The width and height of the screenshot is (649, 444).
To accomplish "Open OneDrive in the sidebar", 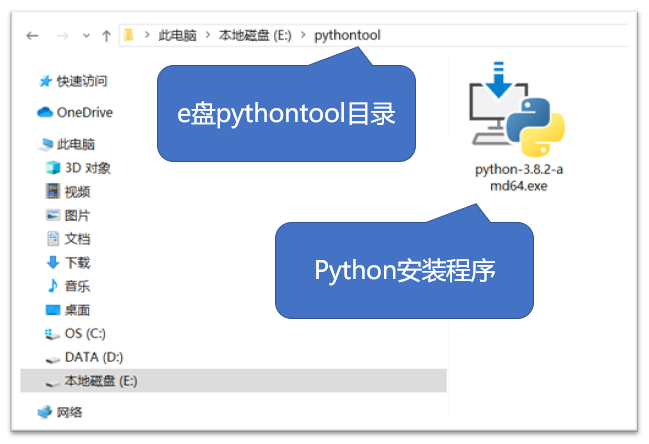I will pos(84,112).
